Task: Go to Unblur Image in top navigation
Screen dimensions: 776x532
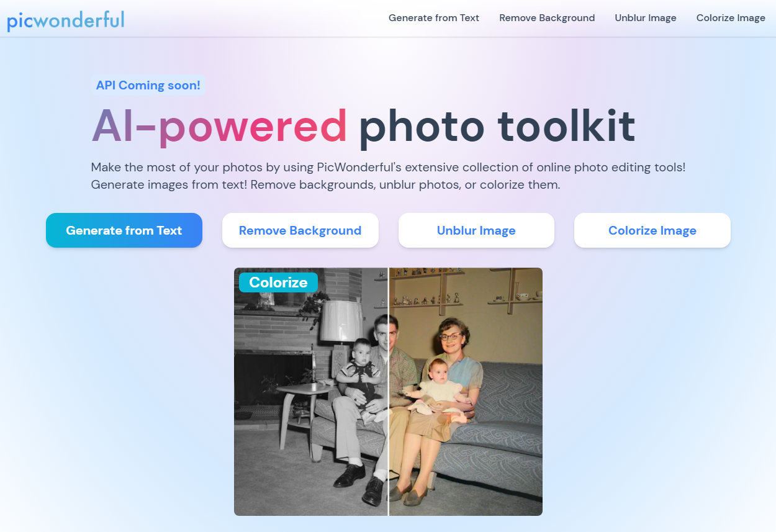Action: click(646, 18)
